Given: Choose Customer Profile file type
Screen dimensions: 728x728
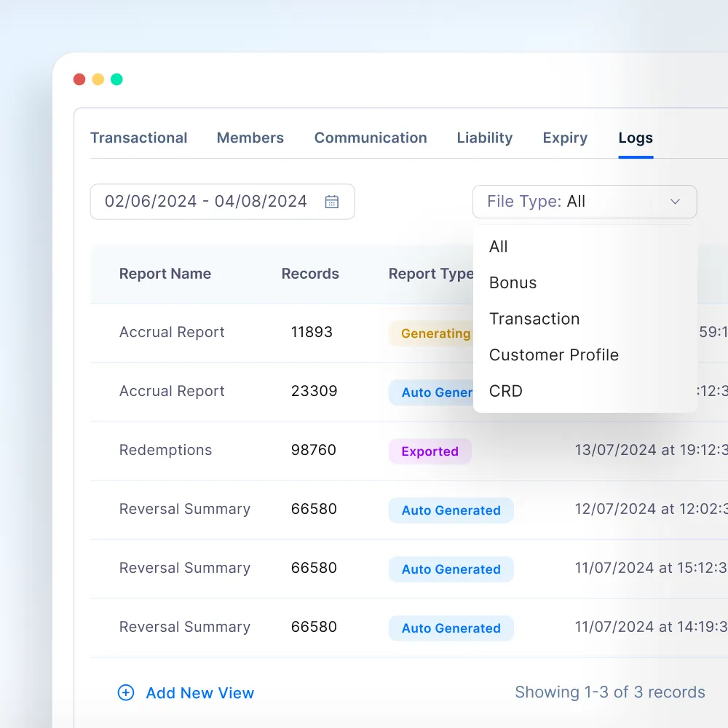Looking at the screenshot, I should pyautogui.click(x=553, y=355).
